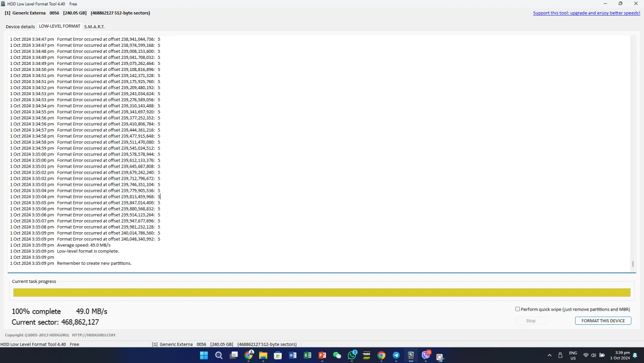Open Chrome icon with the profile badge

(249, 355)
